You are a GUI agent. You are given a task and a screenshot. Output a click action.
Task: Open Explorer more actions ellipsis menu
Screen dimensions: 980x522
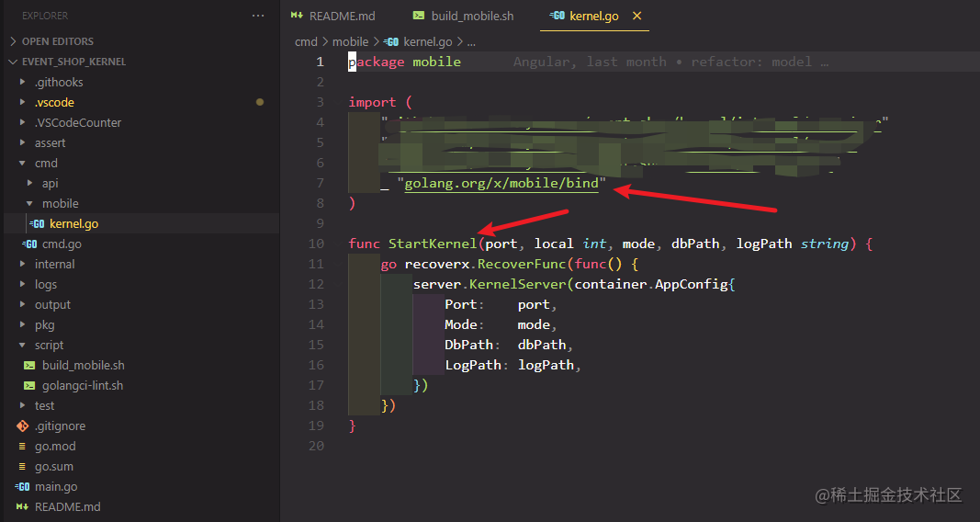click(258, 16)
